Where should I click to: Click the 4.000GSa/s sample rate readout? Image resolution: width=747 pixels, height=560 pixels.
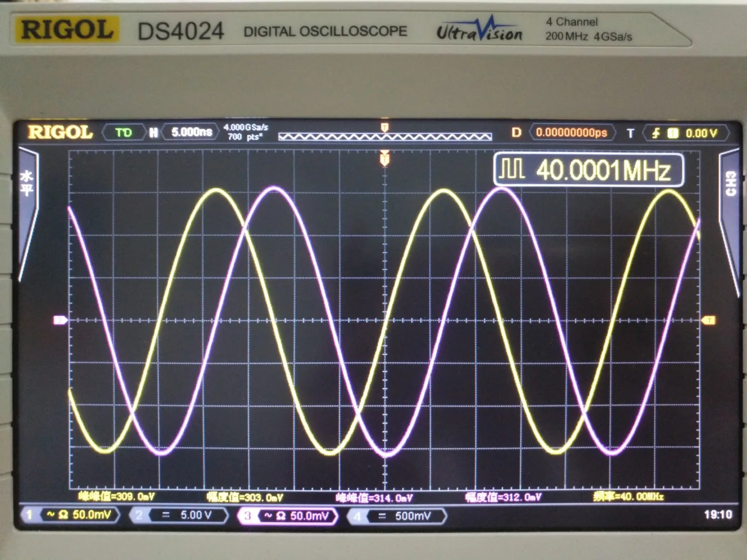click(246, 127)
